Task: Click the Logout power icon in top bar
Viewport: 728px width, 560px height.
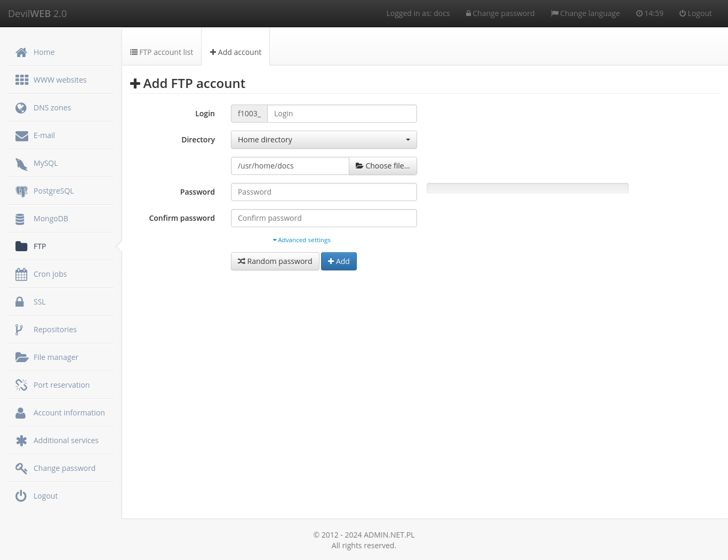Action: click(x=681, y=13)
